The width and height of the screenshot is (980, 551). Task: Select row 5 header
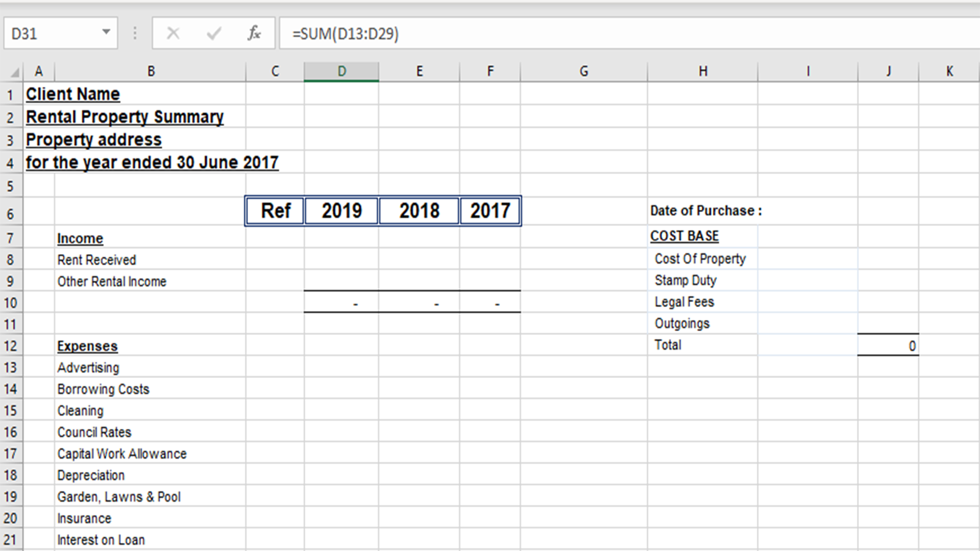coord(11,186)
